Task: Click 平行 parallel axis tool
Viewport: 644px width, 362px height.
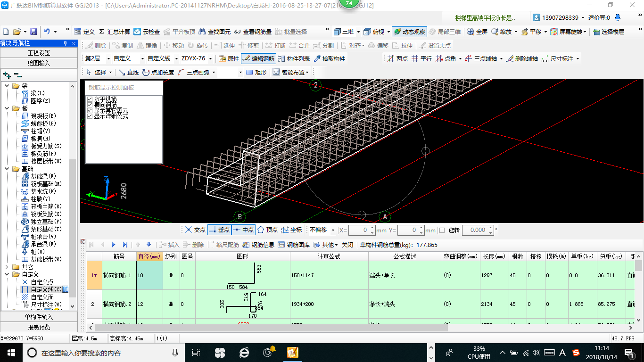Action: (x=422, y=58)
